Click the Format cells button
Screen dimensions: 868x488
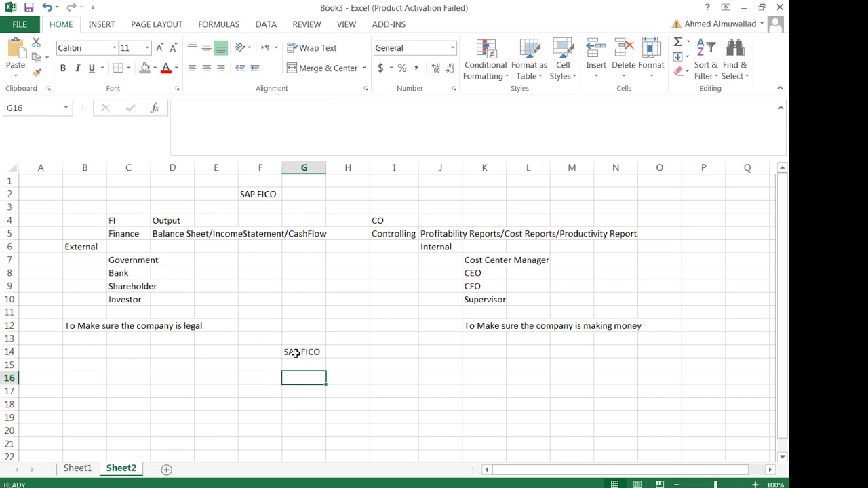651,59
